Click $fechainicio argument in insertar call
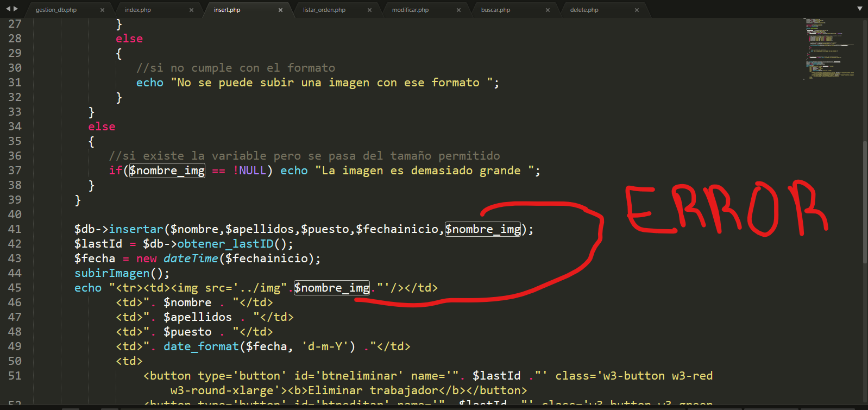 (x=397, y=229)
